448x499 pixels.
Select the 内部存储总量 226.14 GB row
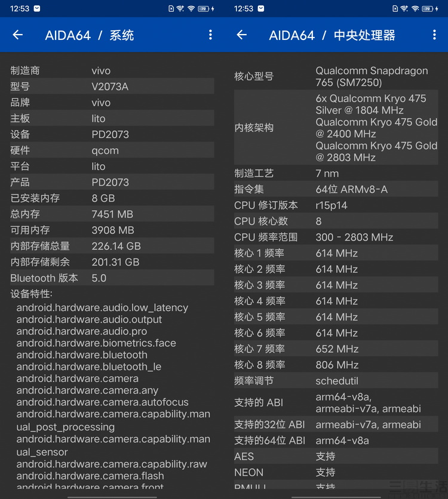pyautogui.click(x=112, y=246)
